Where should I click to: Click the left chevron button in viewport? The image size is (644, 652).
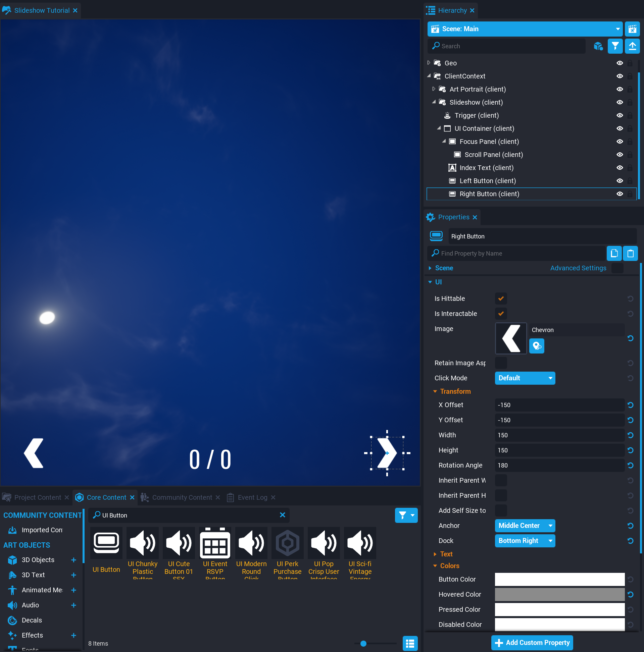click(34, 453)
